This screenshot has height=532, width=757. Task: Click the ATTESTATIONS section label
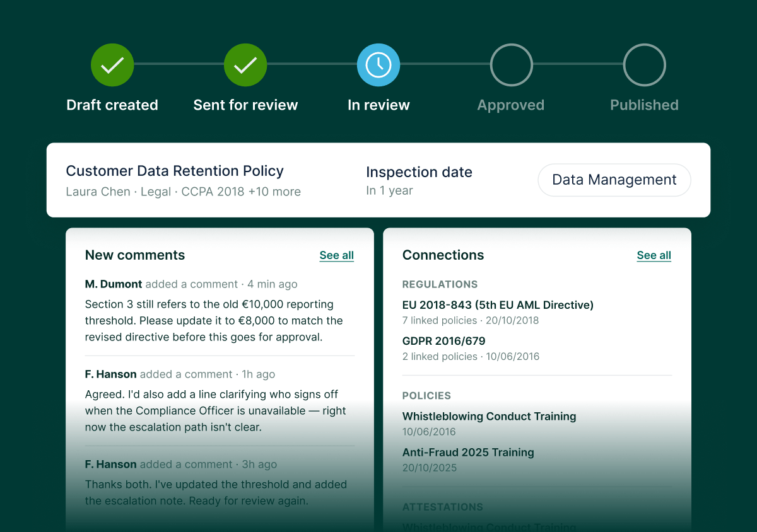tap(443, 507)
